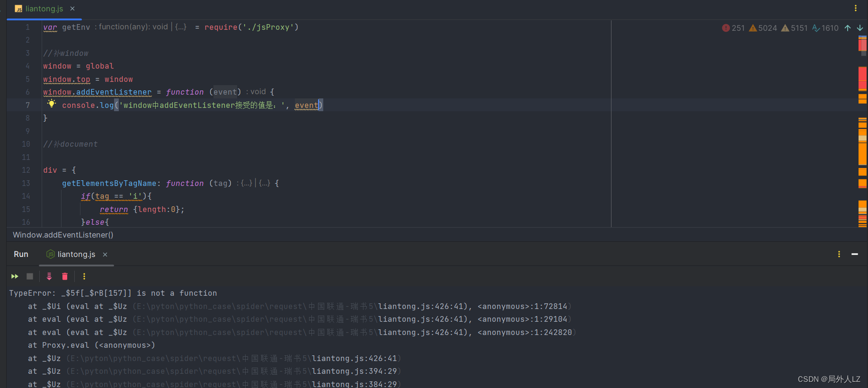Close the liantong.js run tab
The height and width of the screenshot is (388, 868).
tap(105, 255)
